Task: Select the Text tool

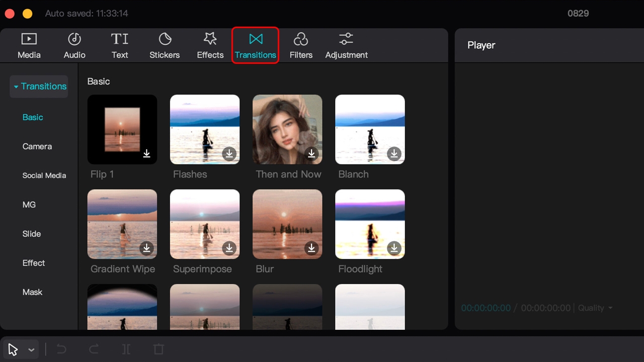Action: pyautogui.click(x=120, y=45)
